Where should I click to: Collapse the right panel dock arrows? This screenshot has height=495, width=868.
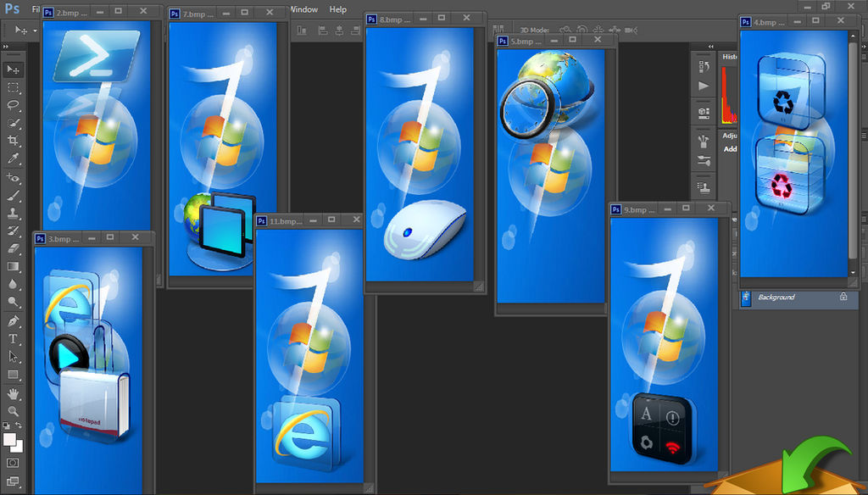711,47
